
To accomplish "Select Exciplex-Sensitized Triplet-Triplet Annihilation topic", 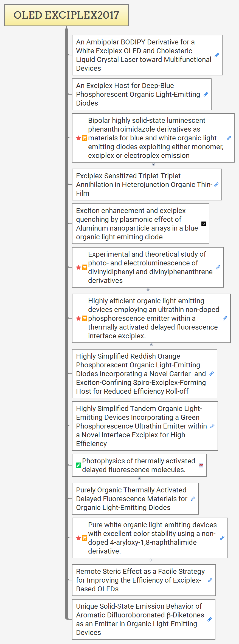I will pos(144,185).
